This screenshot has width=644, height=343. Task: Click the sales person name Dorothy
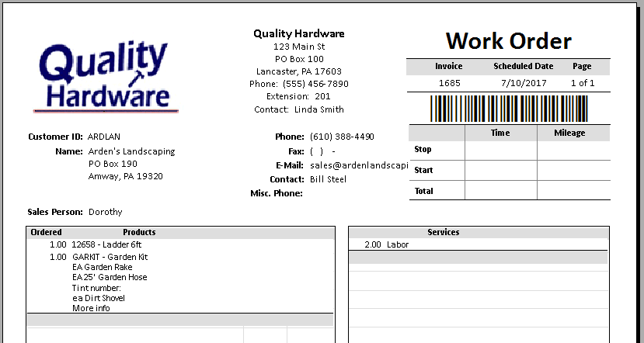pyautogui.click(x=105, y=212)
